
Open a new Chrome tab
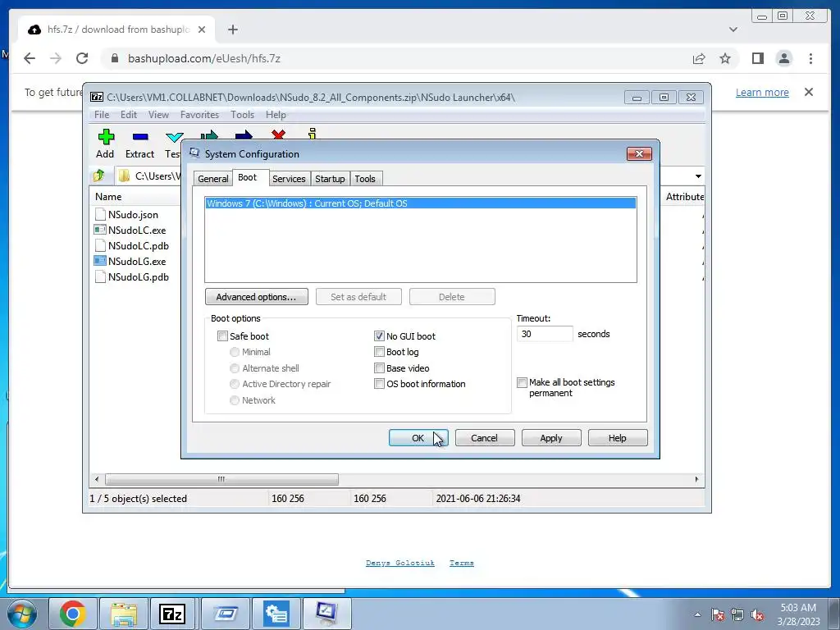232,30
